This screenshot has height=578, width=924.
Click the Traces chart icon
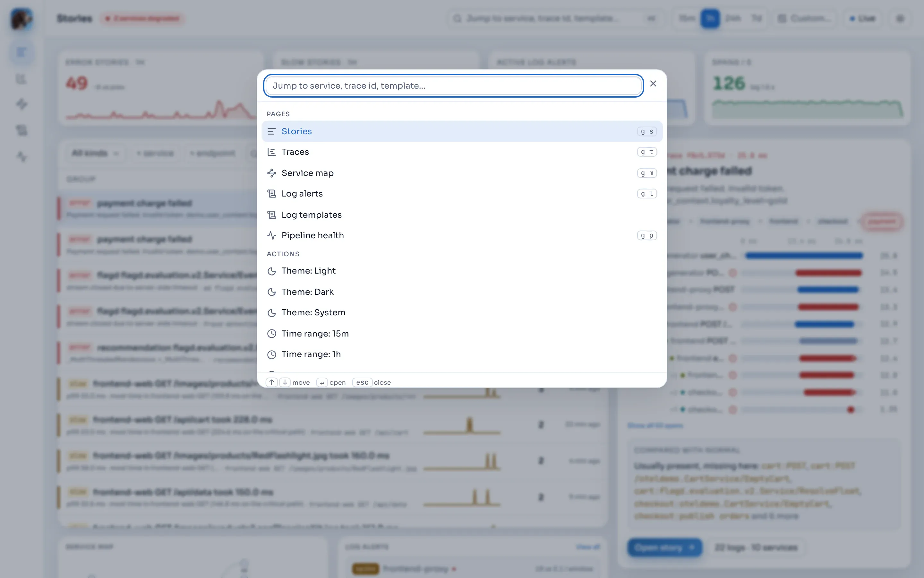[x=271, y=152]
